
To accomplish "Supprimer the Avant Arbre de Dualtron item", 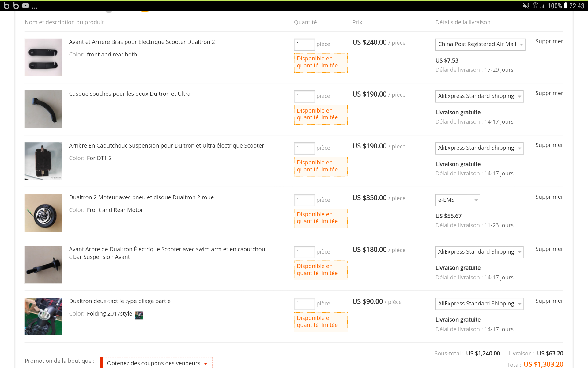I will coord(549,249).
